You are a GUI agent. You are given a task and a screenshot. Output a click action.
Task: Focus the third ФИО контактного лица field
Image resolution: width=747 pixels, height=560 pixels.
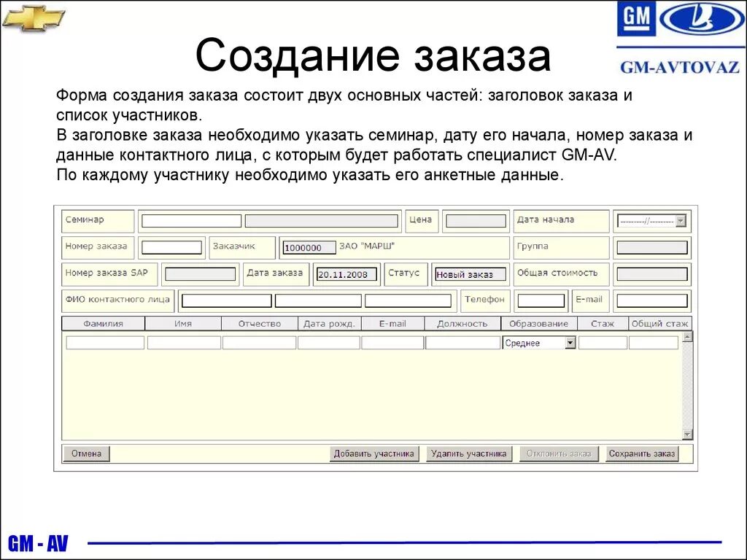click(409, 301)
